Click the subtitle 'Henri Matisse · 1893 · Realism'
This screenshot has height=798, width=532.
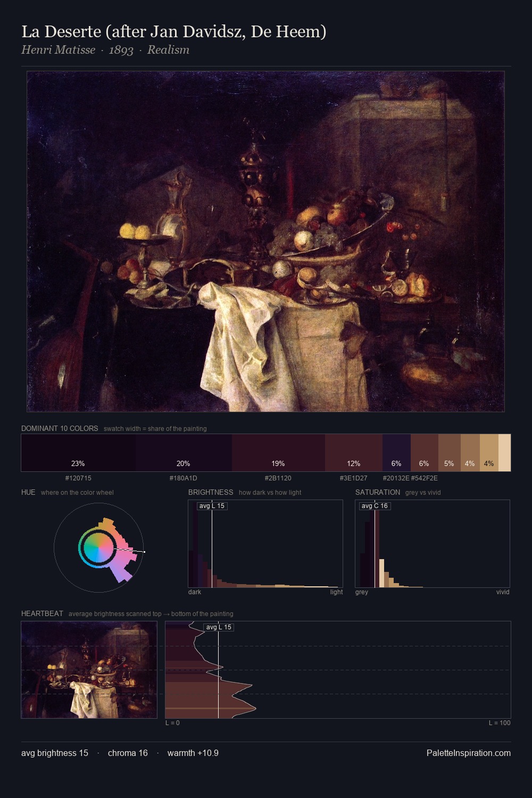(x=105, y=50)
